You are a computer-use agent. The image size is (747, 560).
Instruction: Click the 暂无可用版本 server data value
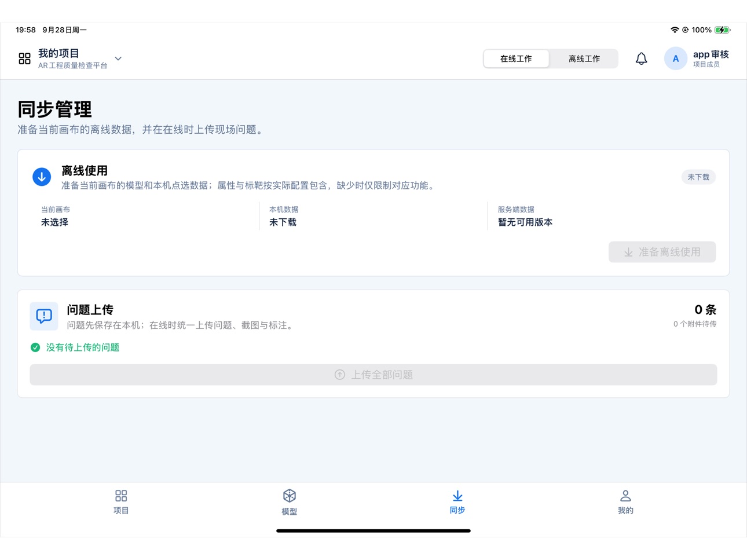click(x=525, y=222)
